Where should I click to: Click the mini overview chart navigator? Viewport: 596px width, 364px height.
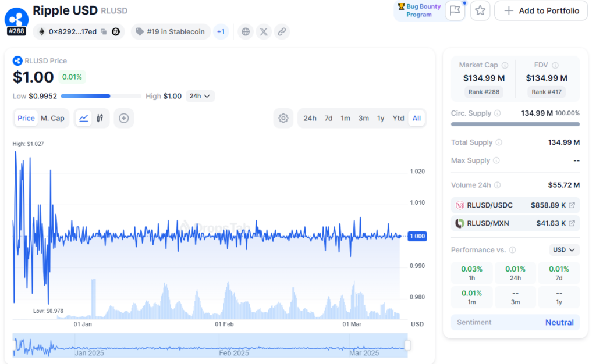[210, 345]
